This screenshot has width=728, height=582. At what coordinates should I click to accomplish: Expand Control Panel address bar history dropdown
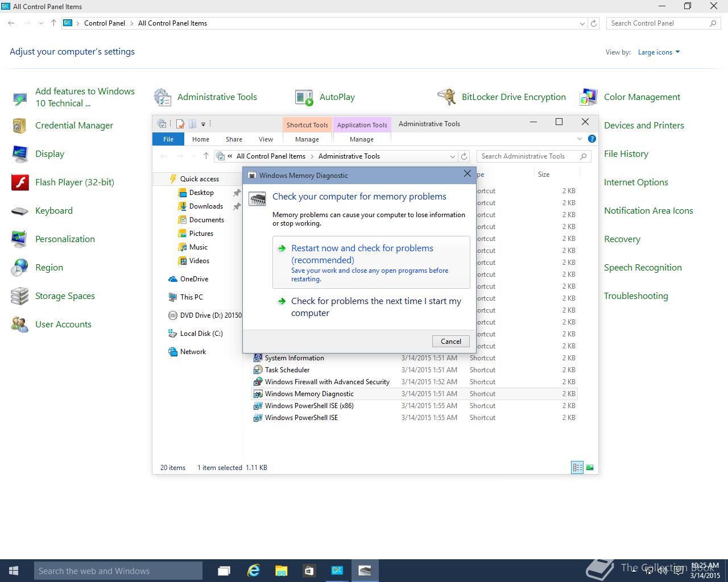tap(582, 23)
